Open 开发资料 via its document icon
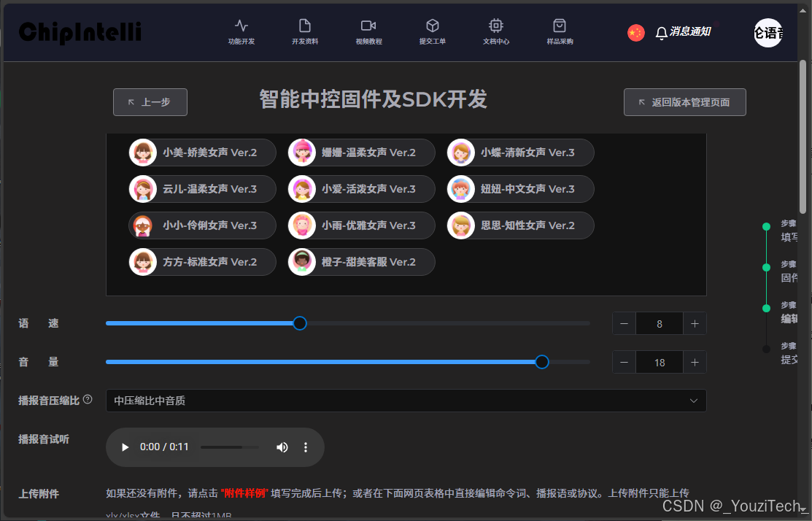Screen dimensions: 812x521 304,24
